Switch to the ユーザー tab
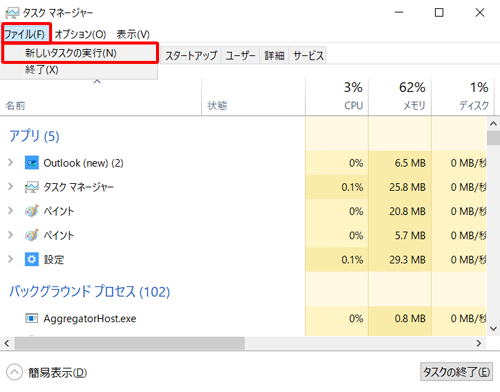This screenshot has height=392, width=500. click(x=240, y=55)
